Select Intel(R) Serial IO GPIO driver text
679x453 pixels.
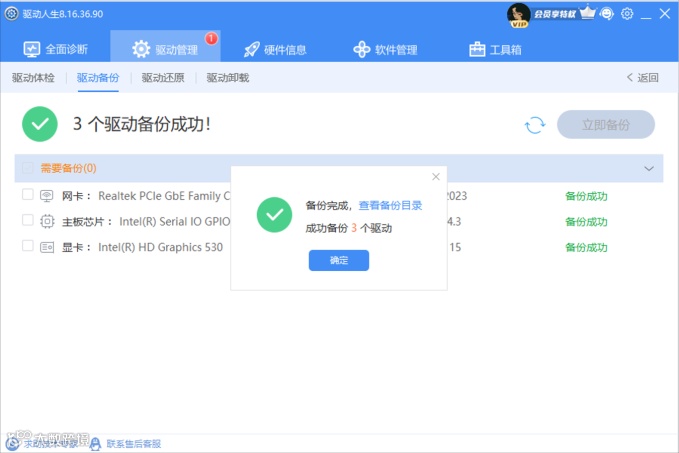(x=175, y=222)
